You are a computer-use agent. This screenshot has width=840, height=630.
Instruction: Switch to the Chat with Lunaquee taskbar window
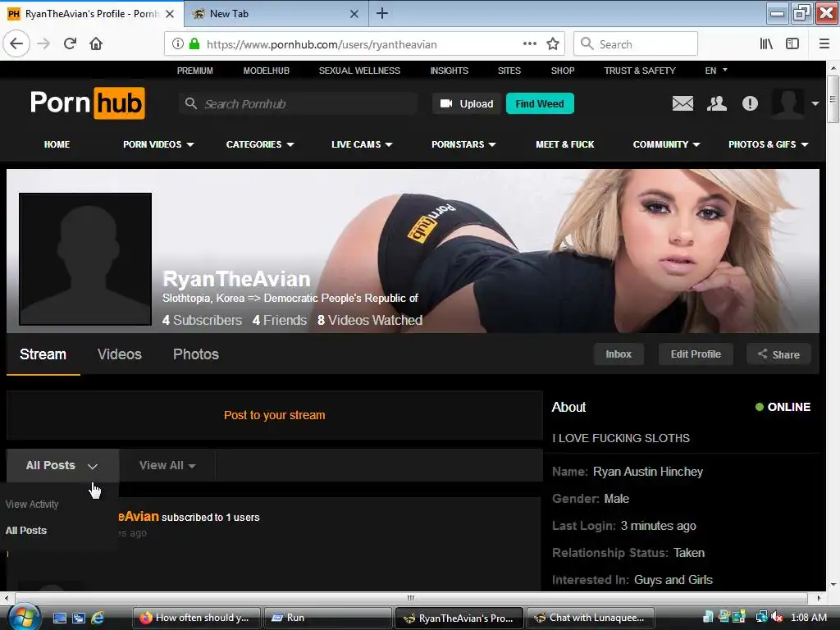click(x=591, y=618)
